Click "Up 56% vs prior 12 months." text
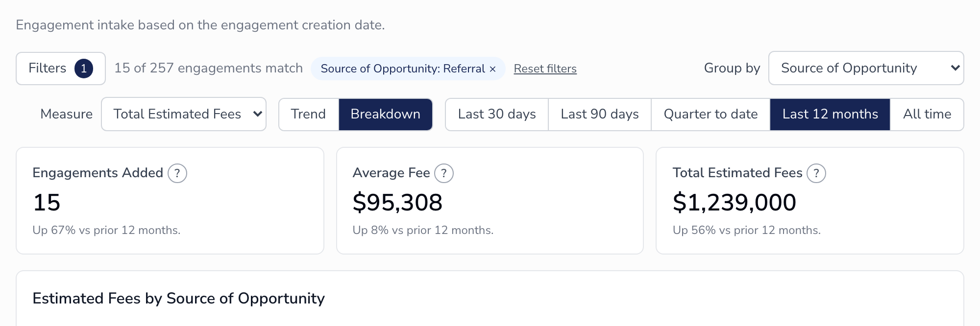This screenshot has height=326, width=980. (747, 230)
